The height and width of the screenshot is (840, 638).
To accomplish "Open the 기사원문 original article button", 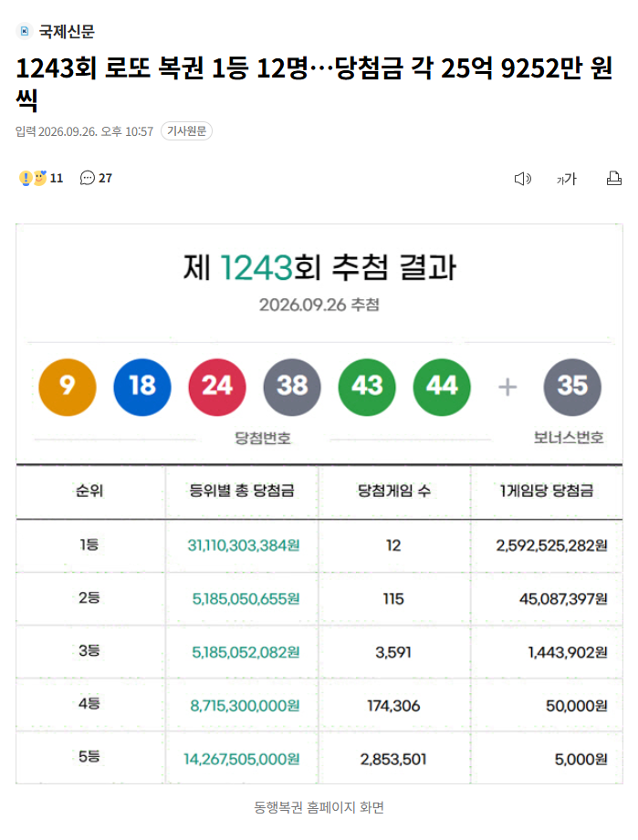I will pyautogui.click(x=186, y=131).
